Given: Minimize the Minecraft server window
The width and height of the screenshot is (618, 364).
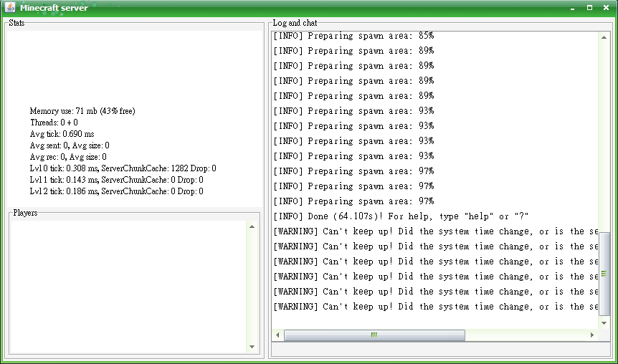Looking at the screenshot, I should coord(573,8).
